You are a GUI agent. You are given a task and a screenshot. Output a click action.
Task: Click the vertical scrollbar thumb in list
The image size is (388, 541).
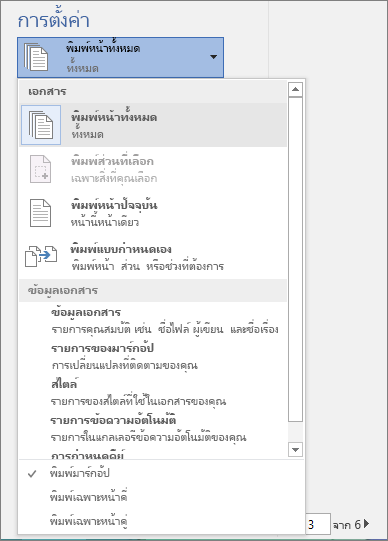coord(295,259)
